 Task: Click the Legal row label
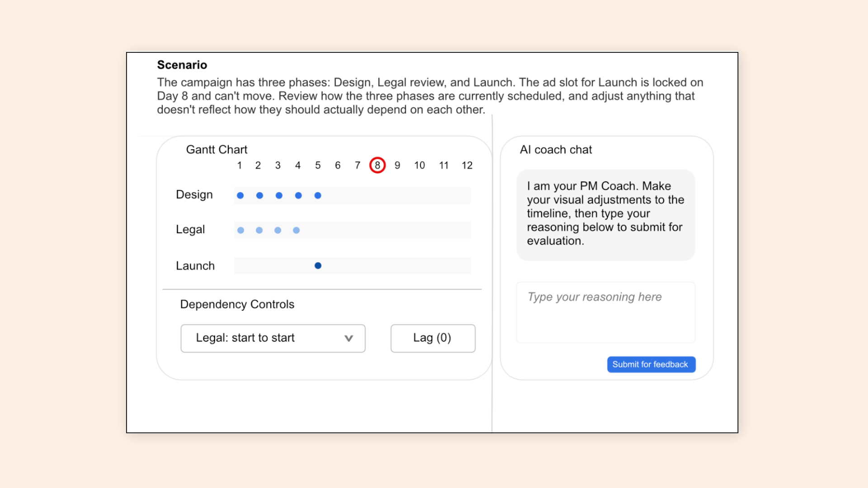[x=190, y=230]
